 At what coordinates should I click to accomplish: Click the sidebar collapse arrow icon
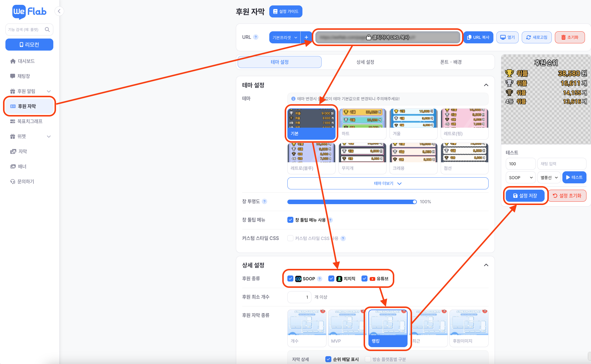[x=59, y=11]
